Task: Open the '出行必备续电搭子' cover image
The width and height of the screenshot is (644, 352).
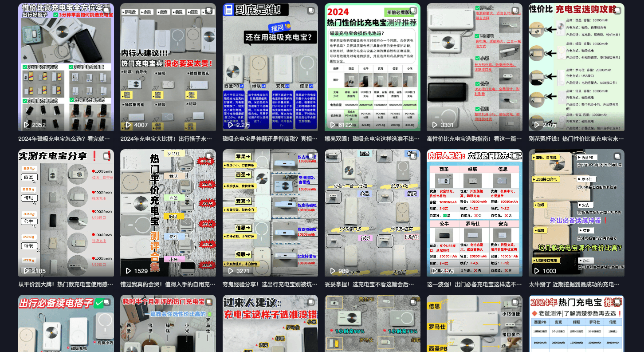Action: [66, 324]
